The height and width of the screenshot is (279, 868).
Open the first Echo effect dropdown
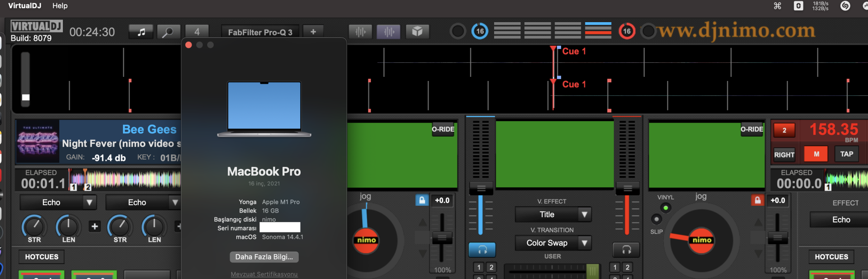click(89, 203)
